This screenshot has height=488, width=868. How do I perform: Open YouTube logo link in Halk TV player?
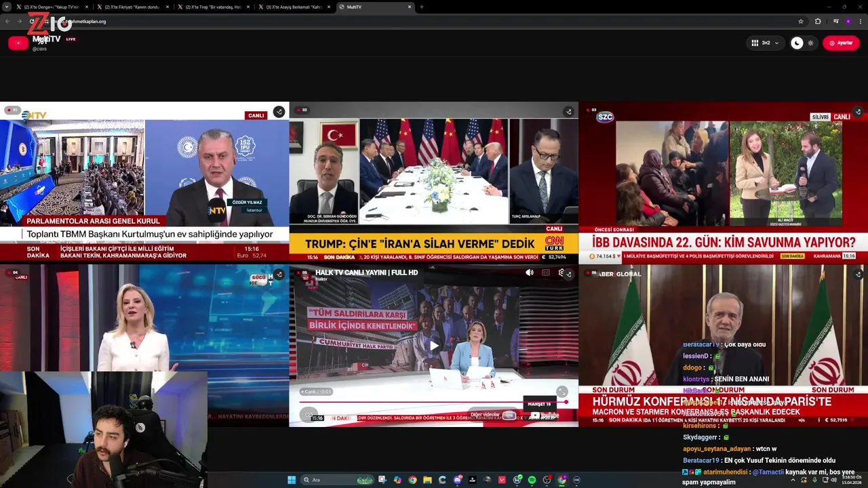(545, 415)
